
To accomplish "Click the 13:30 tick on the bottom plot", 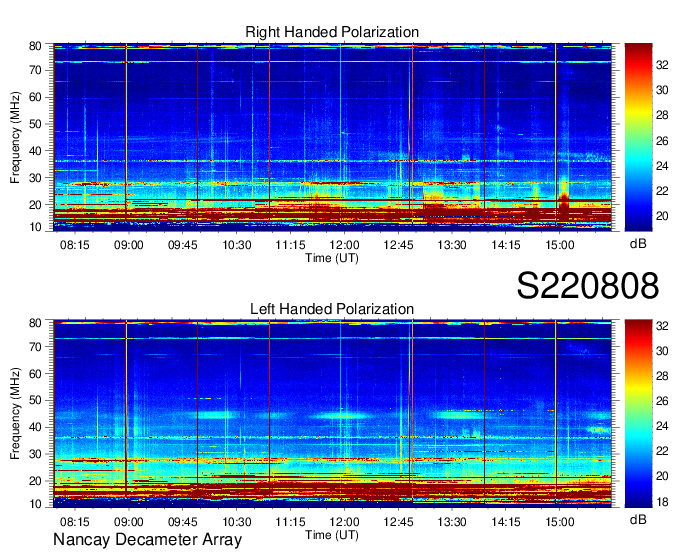I will pyautogui.click(x=452, y=522).
